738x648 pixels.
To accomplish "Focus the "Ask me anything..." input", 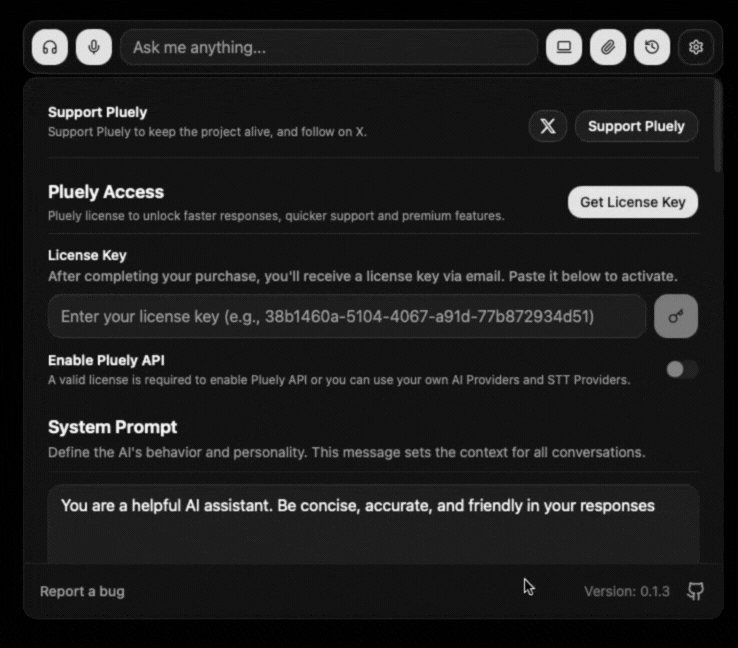I will 329,47.
